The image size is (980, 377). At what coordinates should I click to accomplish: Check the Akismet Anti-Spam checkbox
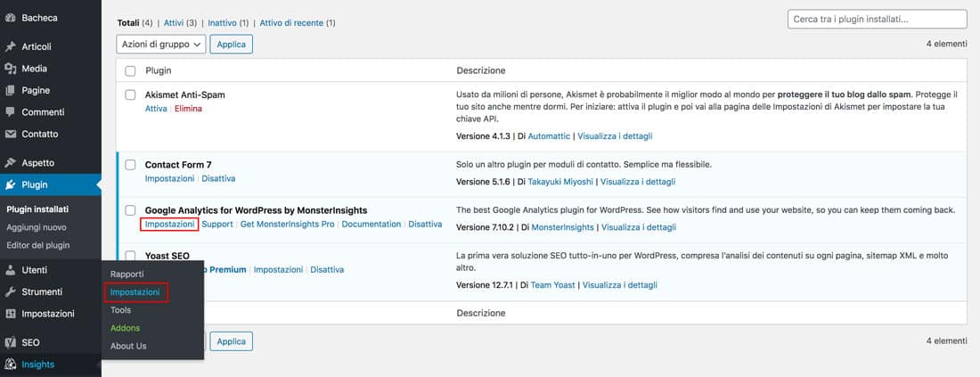click(x=130, y=95)
